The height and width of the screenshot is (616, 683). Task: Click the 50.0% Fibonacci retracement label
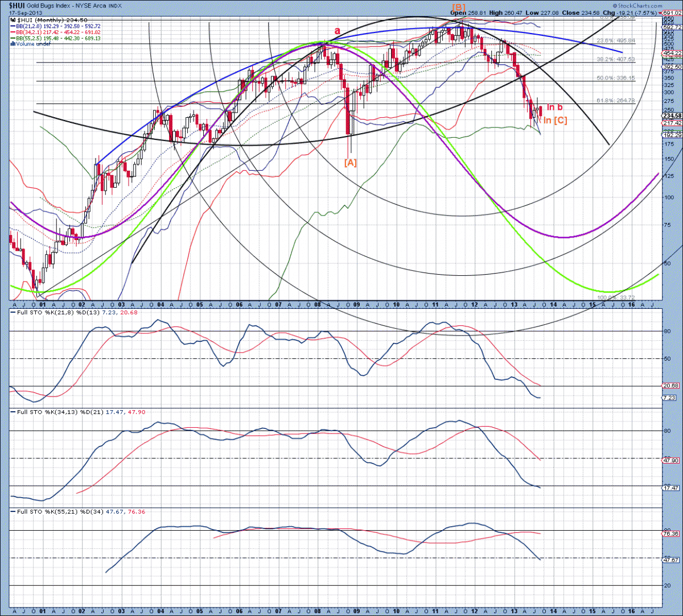[614, 78]
